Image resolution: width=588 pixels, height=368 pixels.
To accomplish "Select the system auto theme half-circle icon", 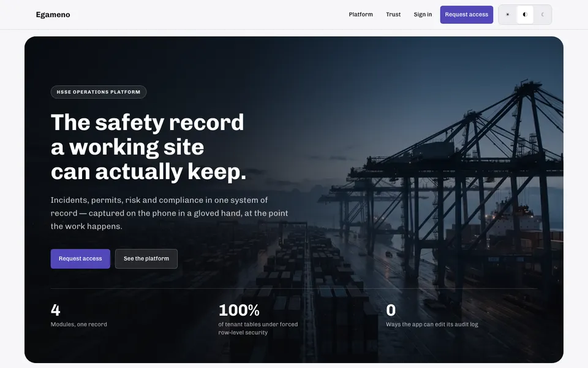I will click(x=525, y=15).
